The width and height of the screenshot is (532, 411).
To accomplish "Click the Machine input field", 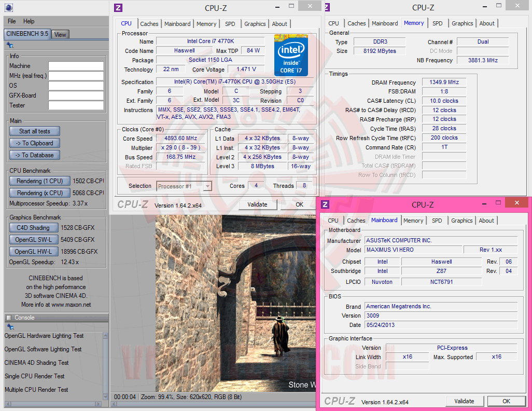I will [76, 66].
